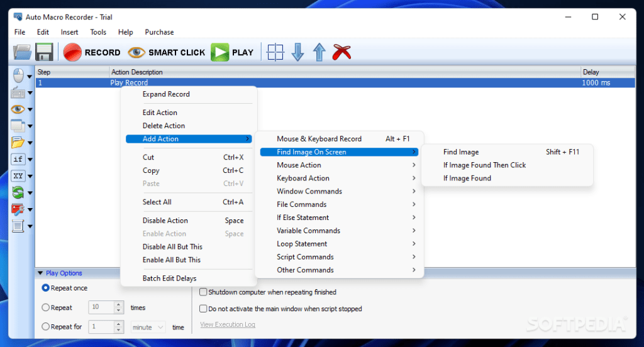Image resolution: width=644 pixels, height=347 pixels.
Task: Select Copy in the context menu
Action: click(x=189, y=170)
